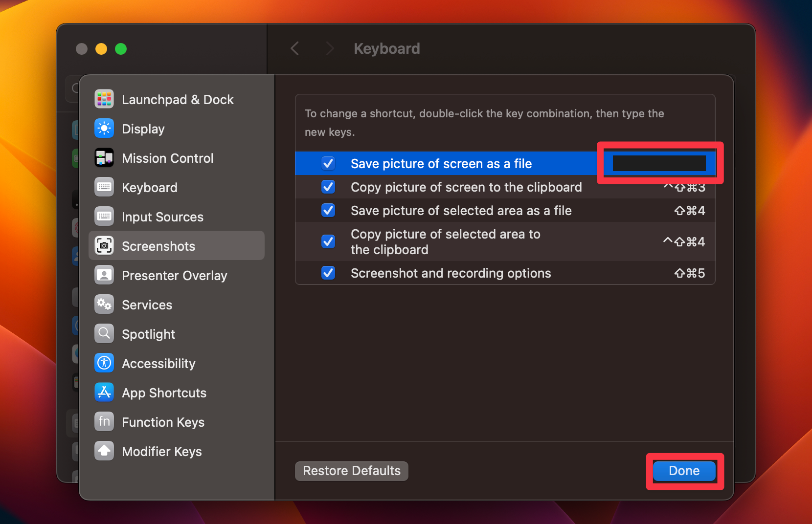Screen dimensions: 812x524
Task: Open Display settings via sidebar icon
Action: tap(104, 128)
